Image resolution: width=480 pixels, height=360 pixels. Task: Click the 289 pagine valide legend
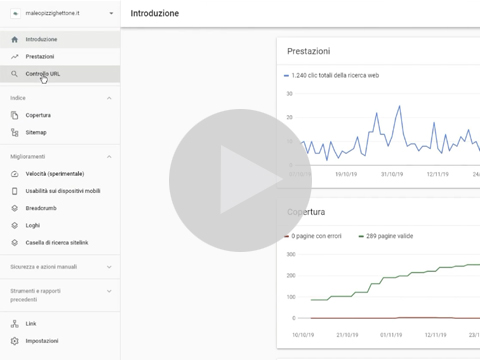389,236
